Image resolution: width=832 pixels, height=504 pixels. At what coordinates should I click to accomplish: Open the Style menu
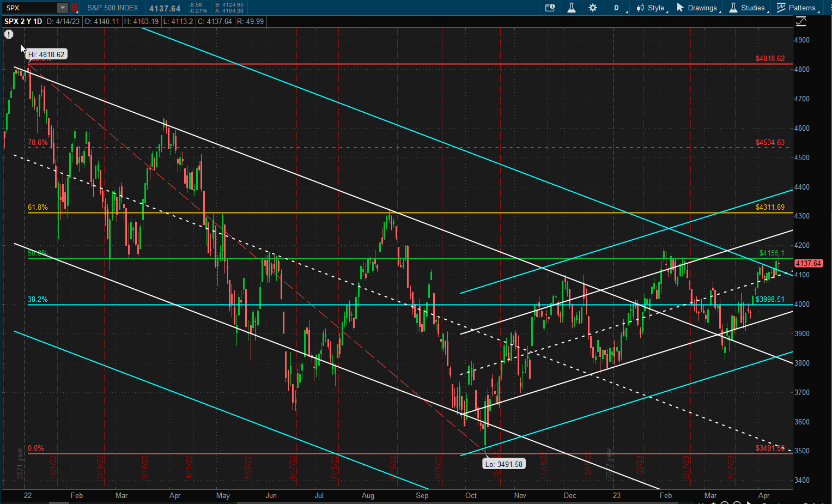point(651,8)
